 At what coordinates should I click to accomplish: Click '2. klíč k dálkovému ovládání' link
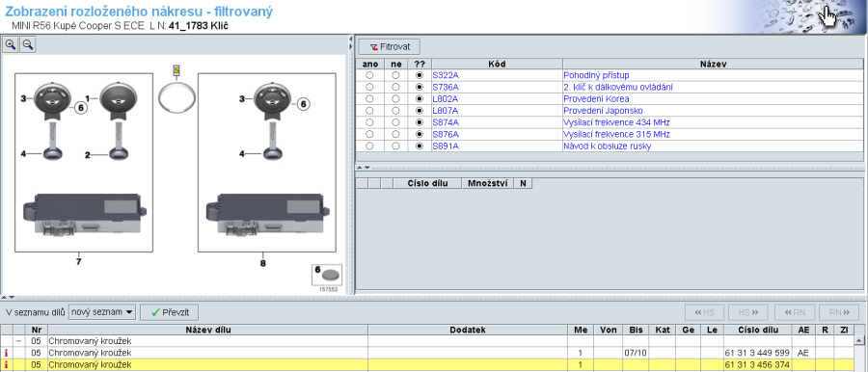coord(618,87)
